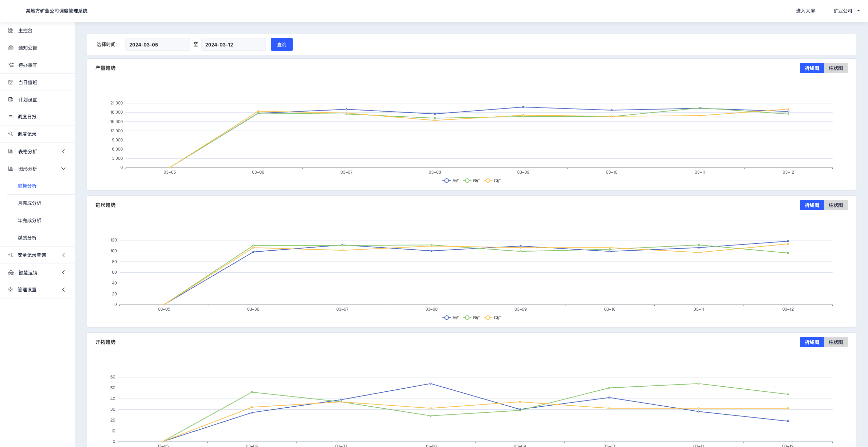This screenshot has width=868, height=447.
Task: Switch 开拓趋势 chart to 柱状图
Action: click(x=835, y=342)
